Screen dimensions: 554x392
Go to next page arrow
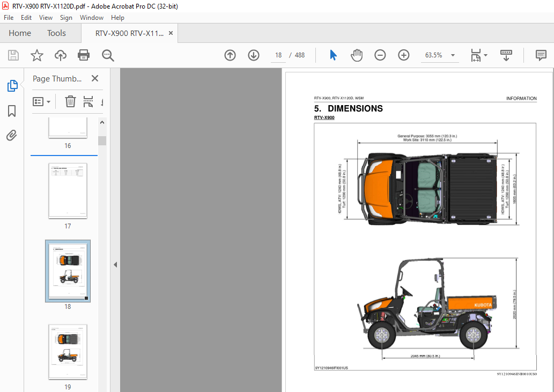(x=254, y=55)
